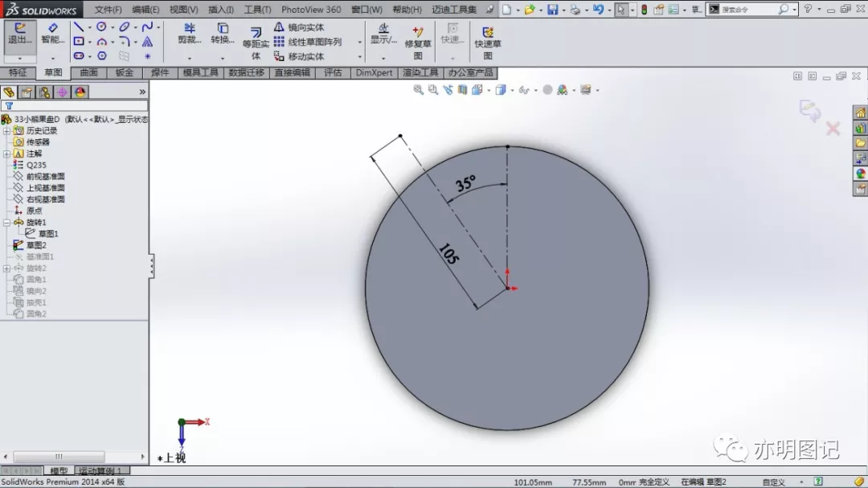Expand the 历史记录 node in tree
This screenshot has height=488, width=868.
click(x=6, y=131)
